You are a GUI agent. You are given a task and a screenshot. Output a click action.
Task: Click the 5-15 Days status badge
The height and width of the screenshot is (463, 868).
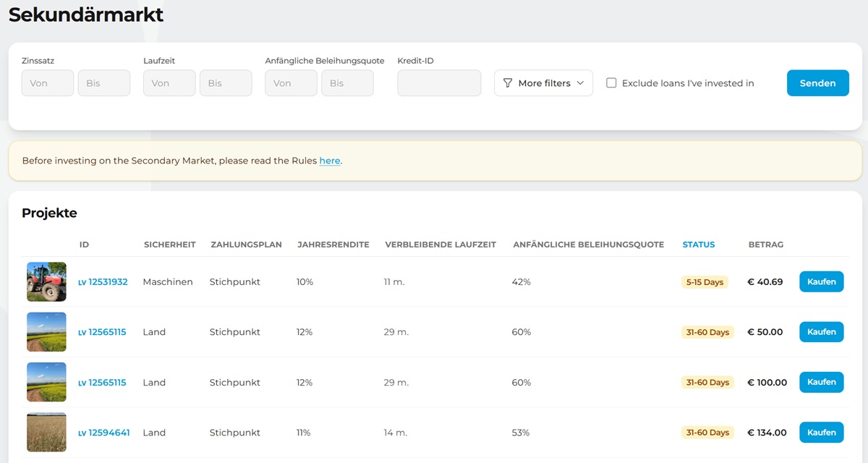click(705, 282)
